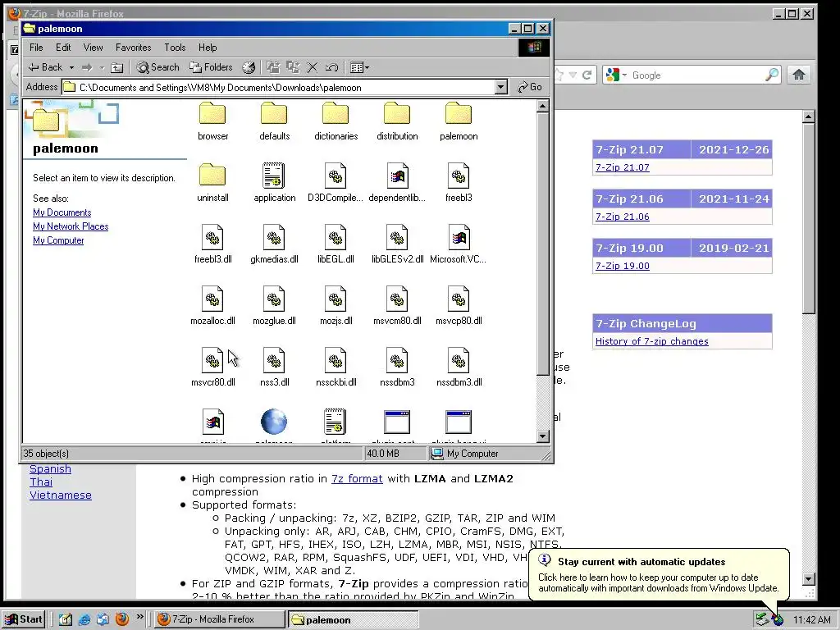Viewport: 840px width, 630px height.
Task: Click the Explorer file list scroll up arrow
Action: (543, 107)
